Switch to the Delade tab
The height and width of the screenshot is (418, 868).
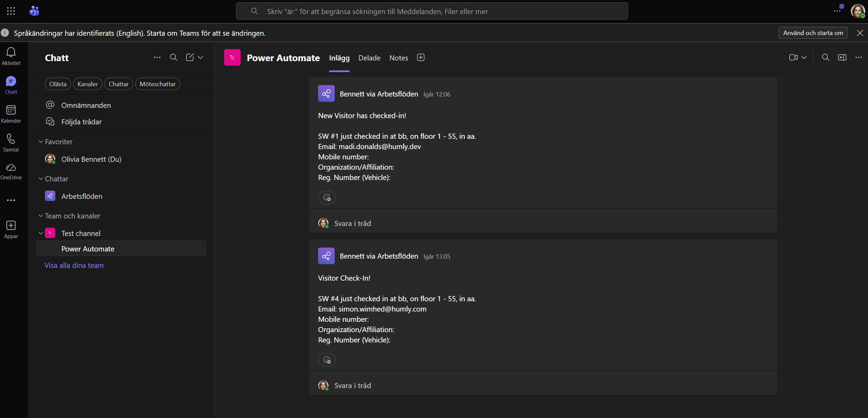[x=369, y=58]
